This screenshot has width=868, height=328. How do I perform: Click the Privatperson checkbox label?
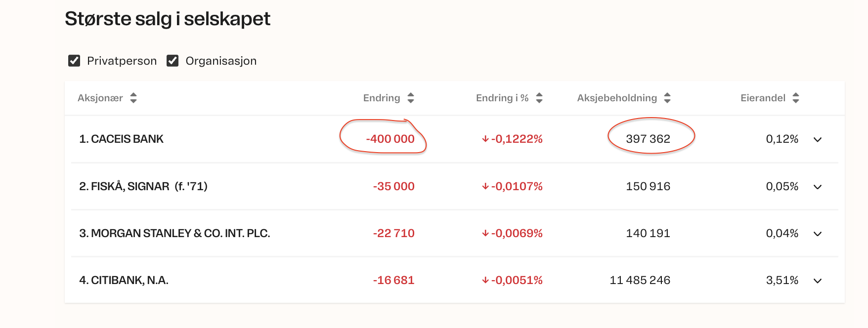pyautogui.click(x=122, y=61)
